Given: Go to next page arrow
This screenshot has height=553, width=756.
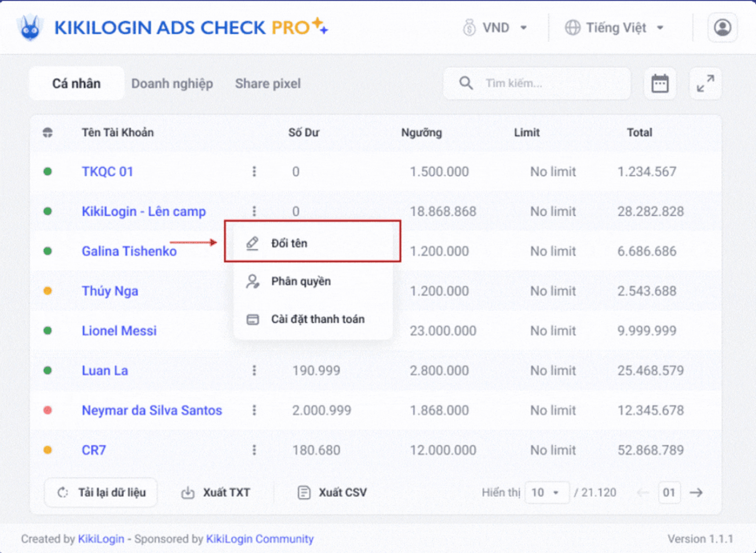Looking at the screenshot, I should tap(696, 493).
